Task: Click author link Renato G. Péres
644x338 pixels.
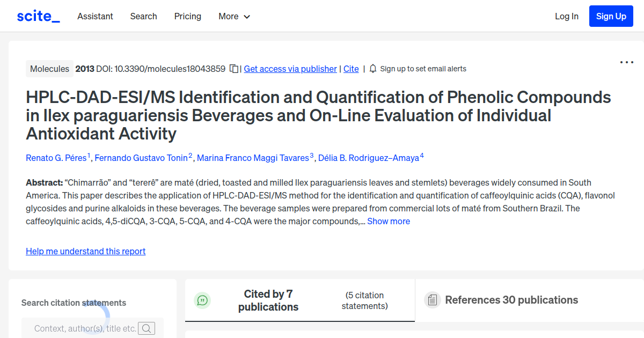Action: [56, 158]
